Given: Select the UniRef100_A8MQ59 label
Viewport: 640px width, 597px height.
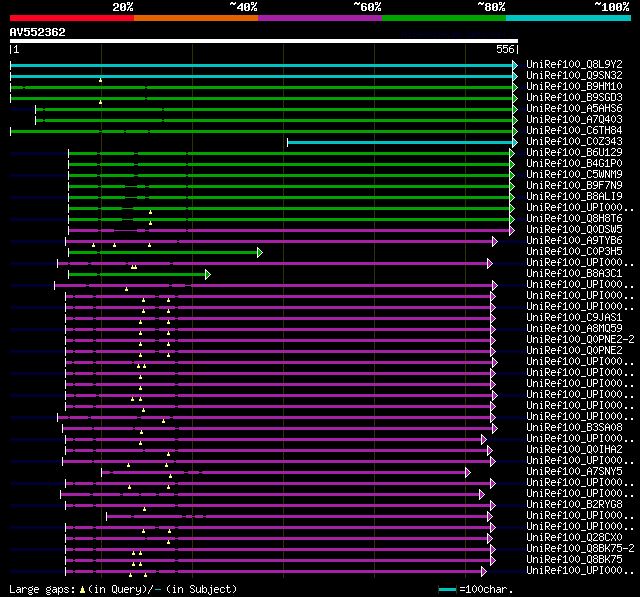Looking at the screenshot, I should coord(574,329).
